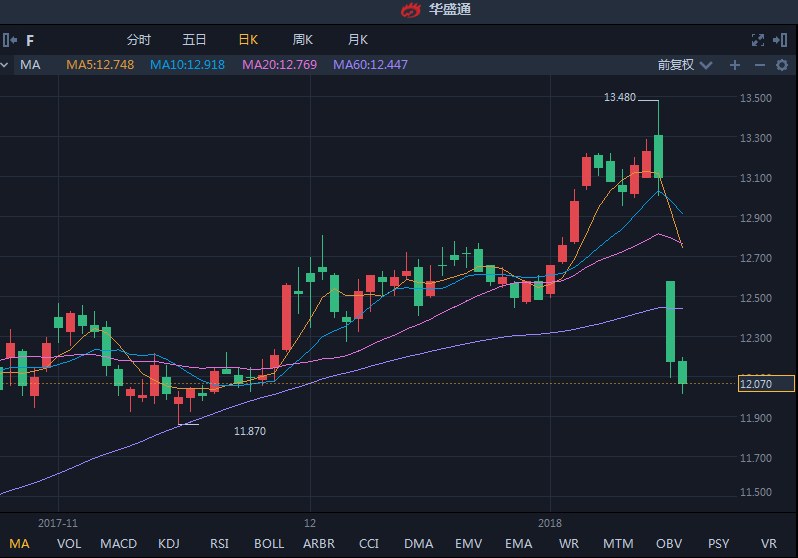Switch to 周K weekly candlestick tab
This screenshot has width=798, height=558.
coord(303,40)
